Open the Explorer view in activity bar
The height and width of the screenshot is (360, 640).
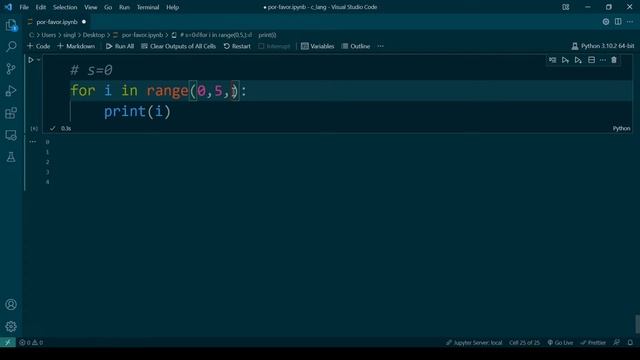click(x=11, y=25)
